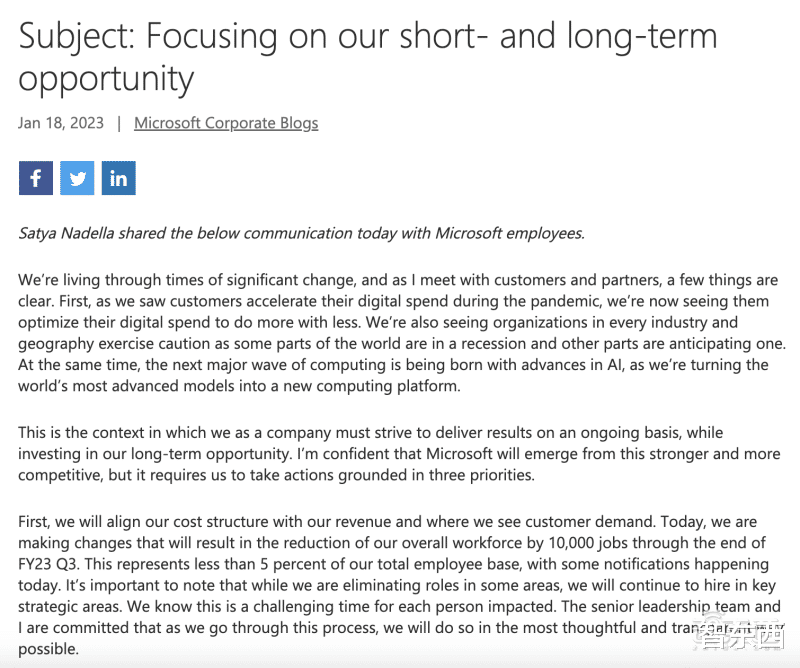
Task: Click the publish date Jan 18, 2023
Action: click(60, 123)
